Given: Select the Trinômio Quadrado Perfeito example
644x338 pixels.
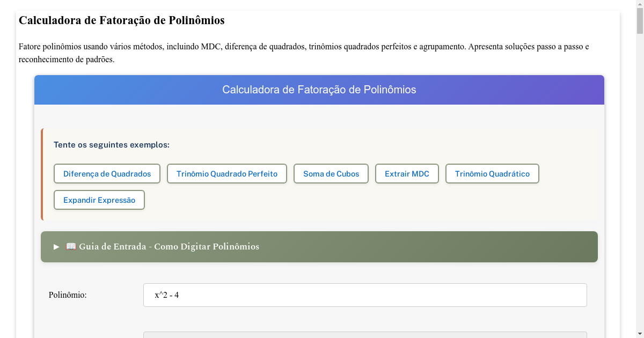Looking at the screenshot, I should tap(226, 173).
